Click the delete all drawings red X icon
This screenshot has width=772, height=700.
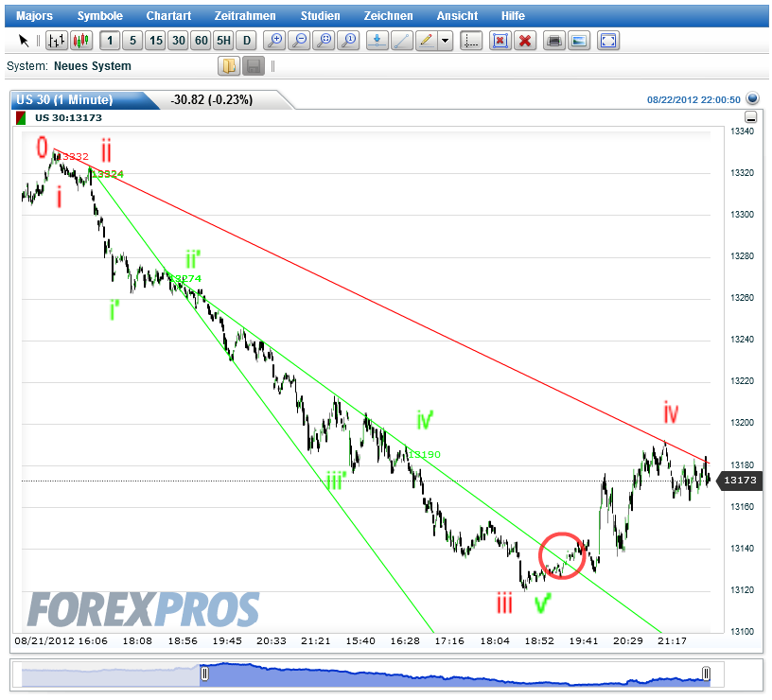pyautogui.click(x=525, y=41)
